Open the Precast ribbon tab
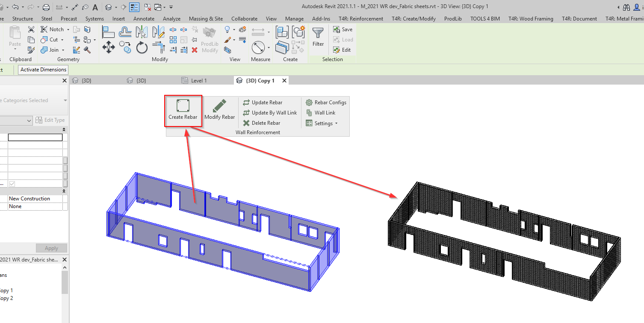This screenshot has height=323, width=644. [x=69, y=19]
